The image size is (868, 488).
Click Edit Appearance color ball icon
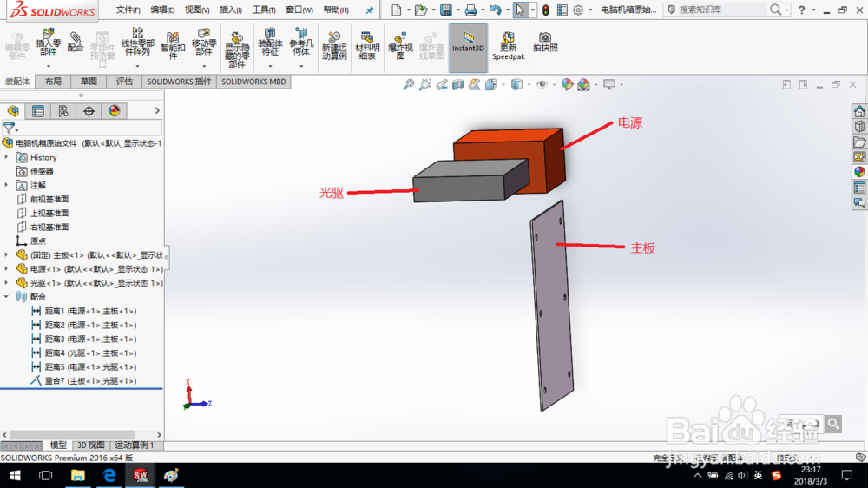click(567, 85)
